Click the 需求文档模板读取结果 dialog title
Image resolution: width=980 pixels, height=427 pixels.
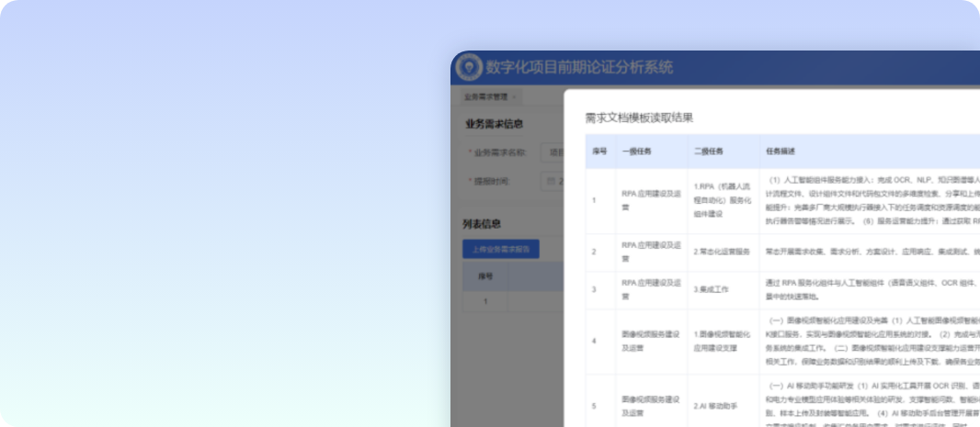(639, 118)
